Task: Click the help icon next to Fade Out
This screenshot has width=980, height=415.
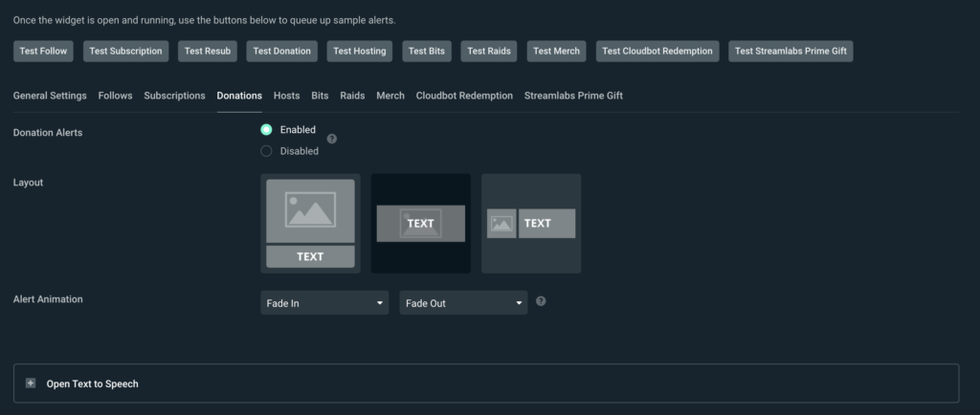Action: (542, 301)
